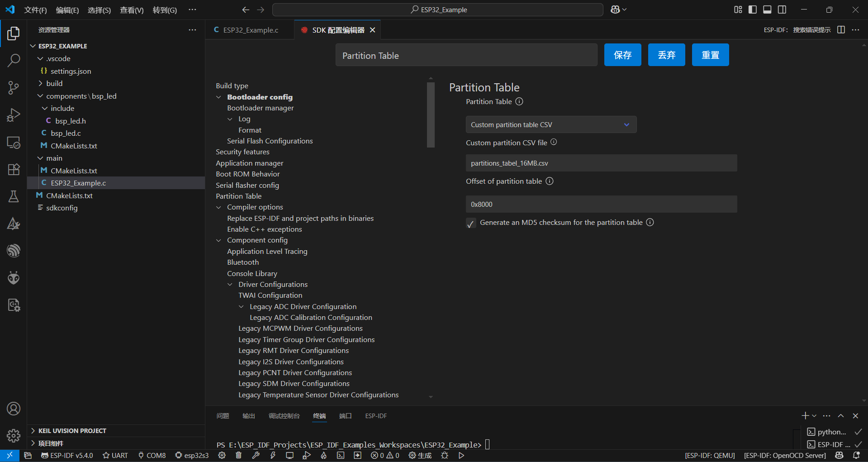The width and height of the screenshot is (868, 462).
Task: Select COM8 serial port in status bar
Action: [152, 455]
